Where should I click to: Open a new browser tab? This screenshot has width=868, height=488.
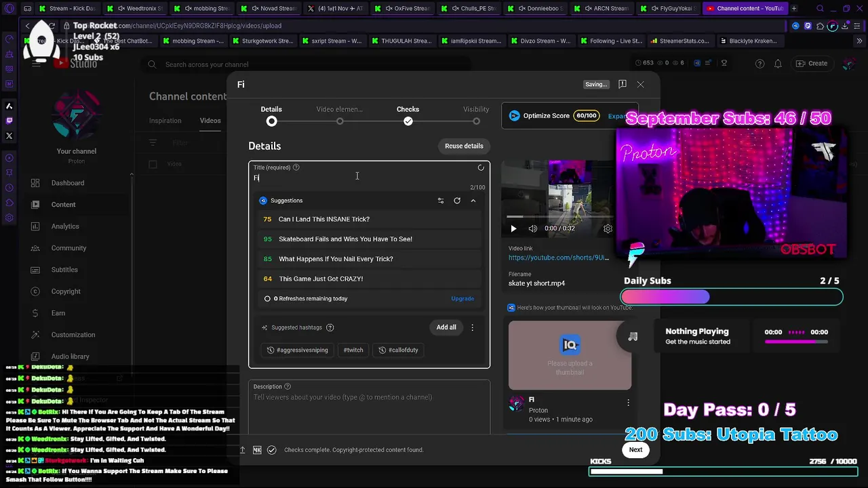tap(794, 9)
